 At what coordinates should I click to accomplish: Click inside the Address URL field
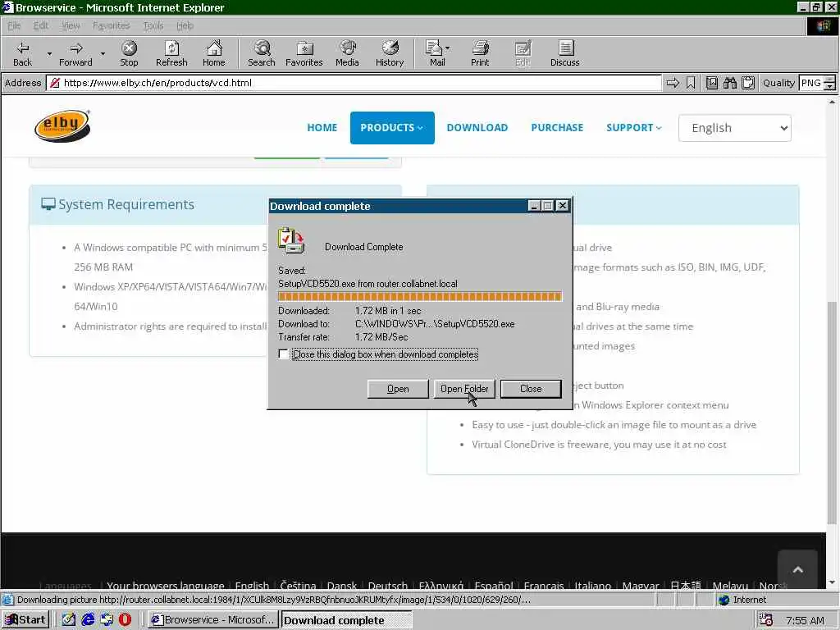tap(354, 83)
